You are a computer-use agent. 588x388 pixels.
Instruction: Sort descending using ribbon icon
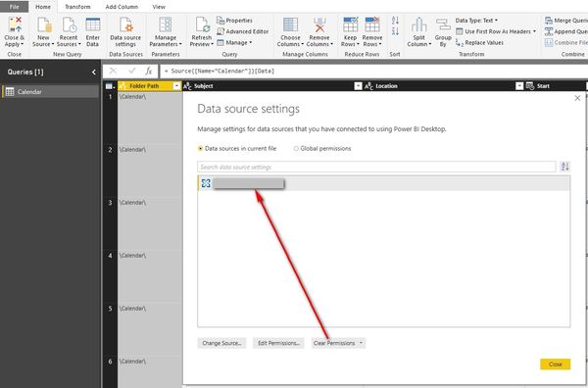click(x=395, y=31)
